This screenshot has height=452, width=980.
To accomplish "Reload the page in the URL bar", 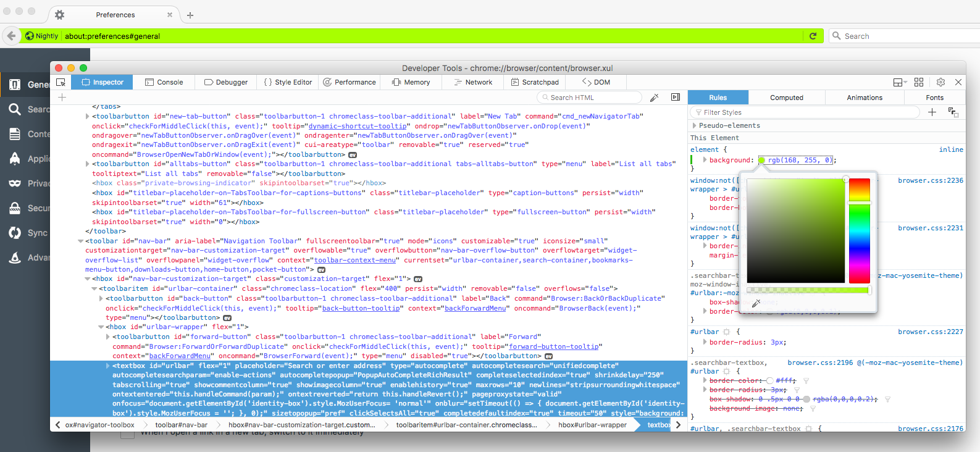I will pyautogui.click(x=813, y=36).
